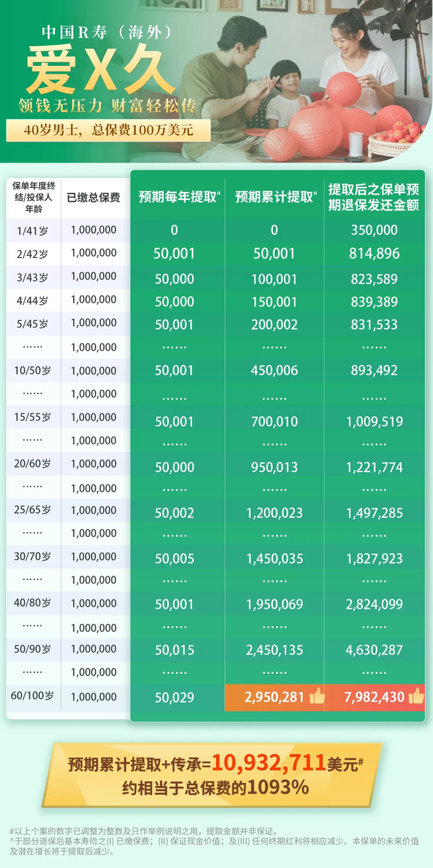Screen dimensions: 433x868
Task: Click the 350,000 surrender value cell
Action: [x=374, y=230]
